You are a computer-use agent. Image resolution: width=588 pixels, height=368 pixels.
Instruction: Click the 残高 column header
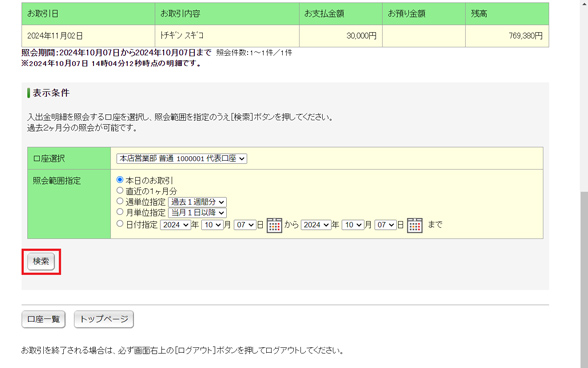tap(507, 14)
